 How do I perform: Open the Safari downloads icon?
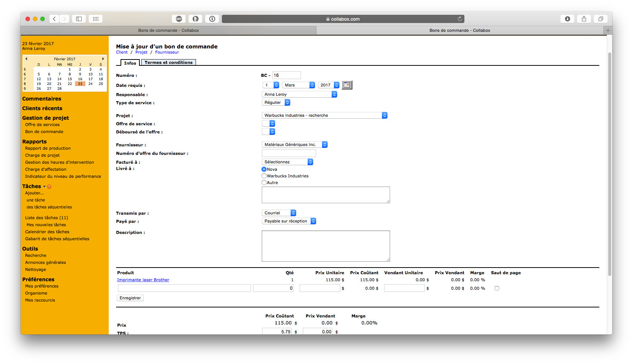point(567,19)
